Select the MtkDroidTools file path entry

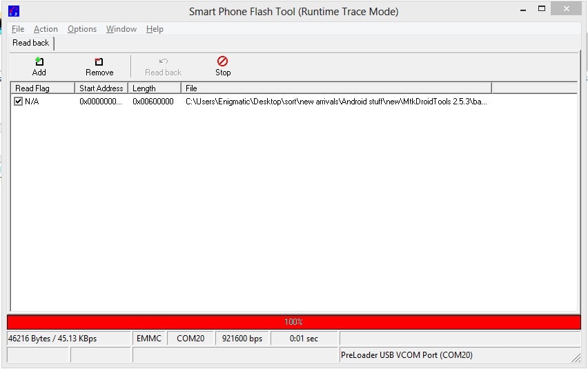click(336, 102)
